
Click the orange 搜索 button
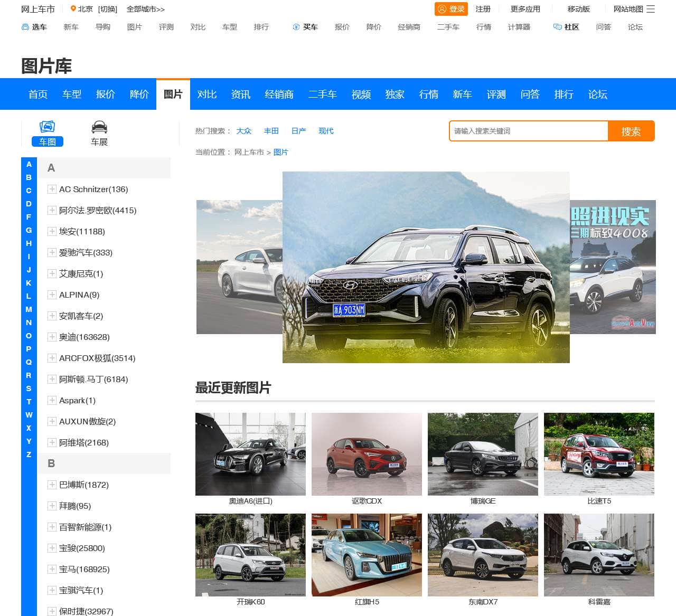point(631,131)
